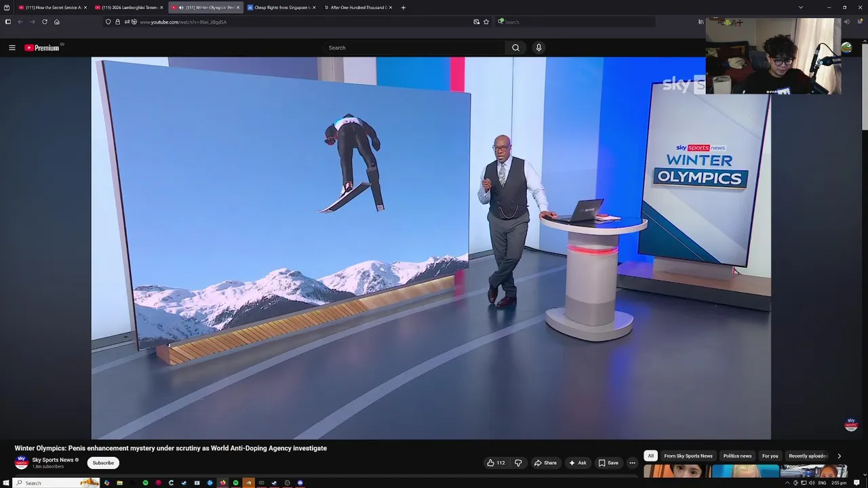Open the tracking protection shield icon
The image size is (868, 488).
tap(108, 22)
